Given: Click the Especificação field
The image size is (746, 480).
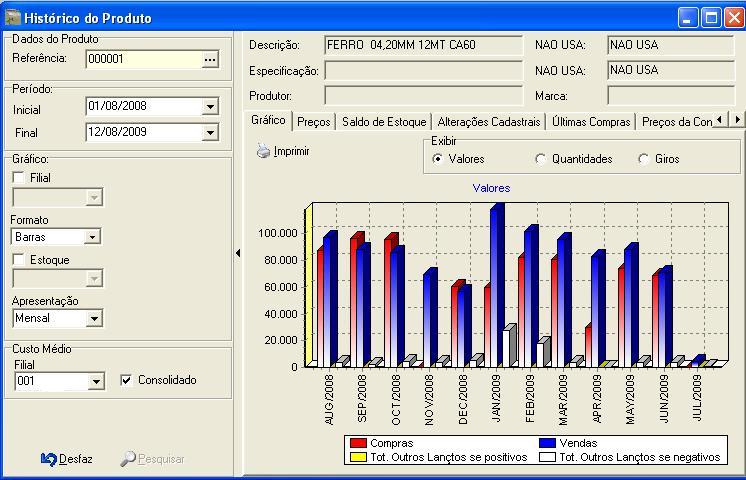Looking at the screenshot, I should [423, 71].
